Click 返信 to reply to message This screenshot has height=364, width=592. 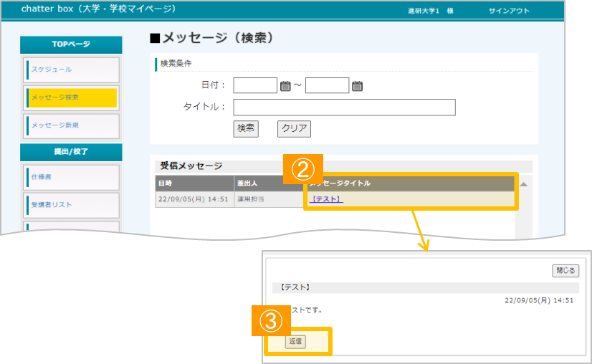pyautogui.click(x=295, y=342)
